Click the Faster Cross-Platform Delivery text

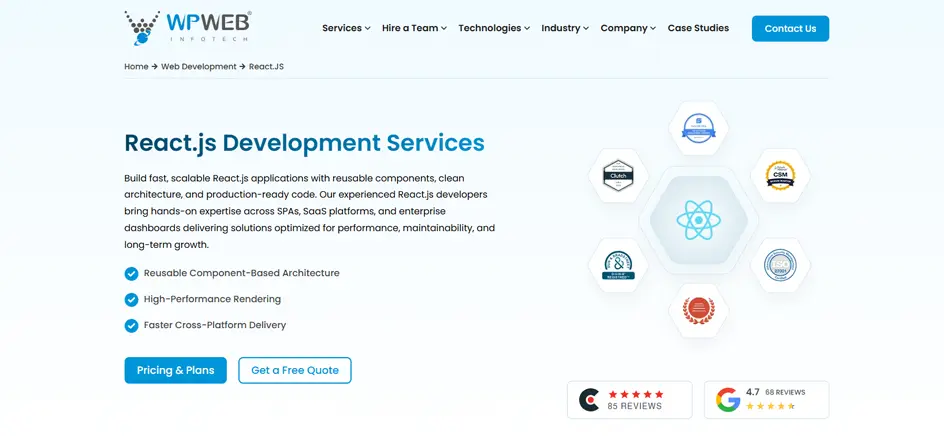point(214,325)
